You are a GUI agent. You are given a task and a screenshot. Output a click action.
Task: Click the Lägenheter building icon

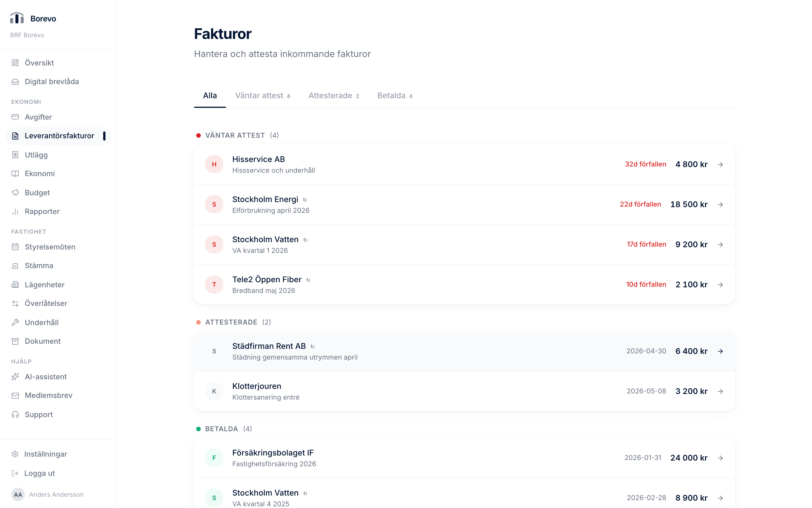pos(15,284)
